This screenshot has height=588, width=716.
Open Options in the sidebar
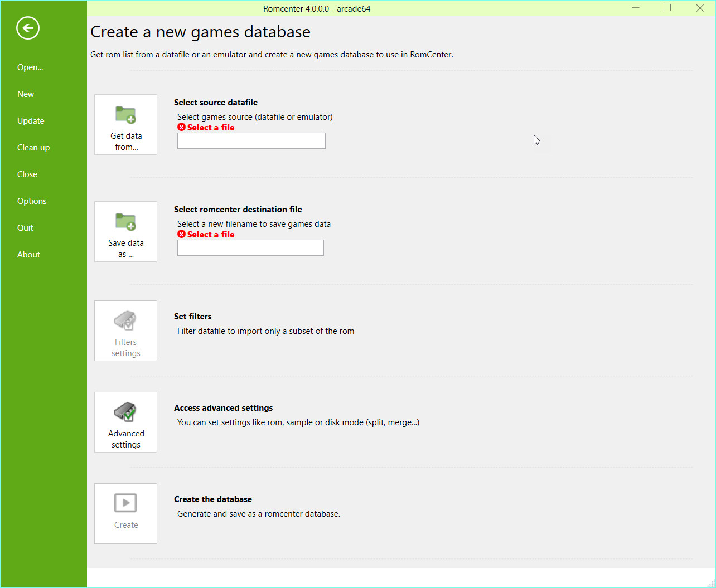tap(32, 201)
